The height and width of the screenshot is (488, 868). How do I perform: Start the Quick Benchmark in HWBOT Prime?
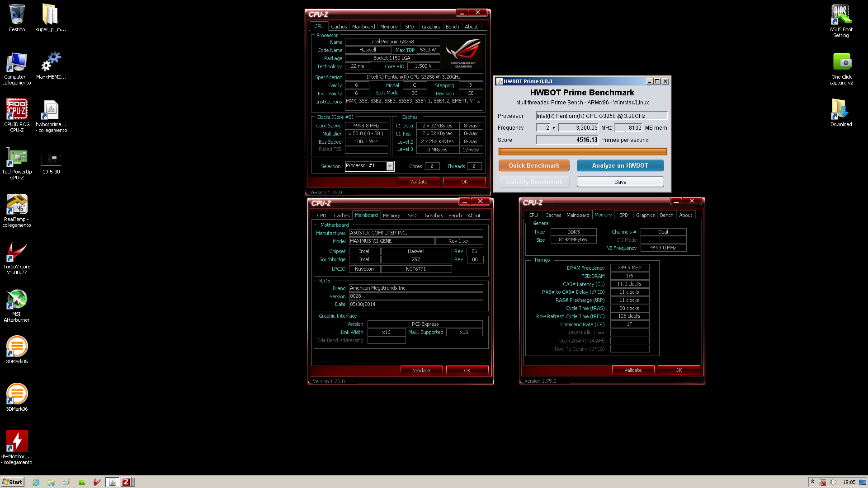click(x=534, y=166)
